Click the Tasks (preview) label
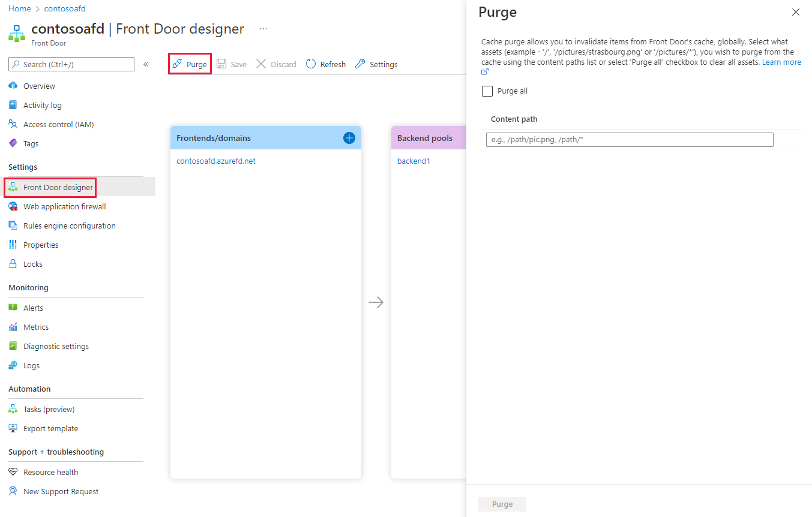The height and width of the screenshot is (517, 812). [49, 409]
